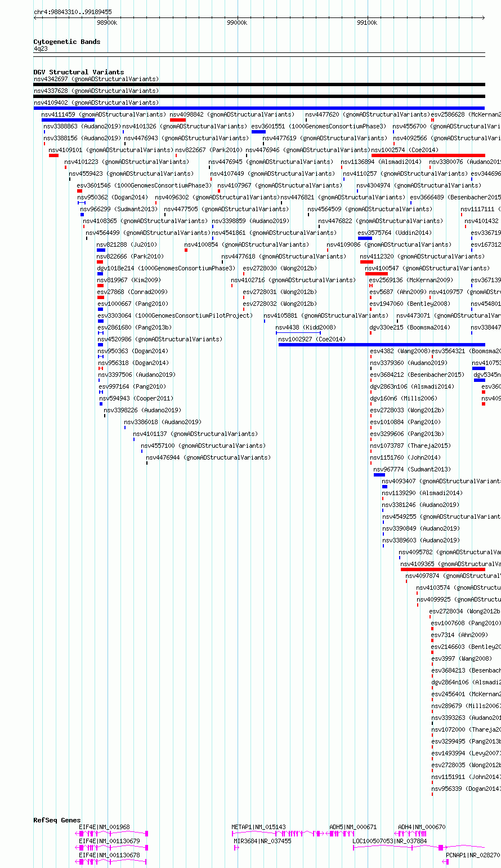Click the 99000k ruler tick label
The image size is (501, 868).
pos(237,23)
